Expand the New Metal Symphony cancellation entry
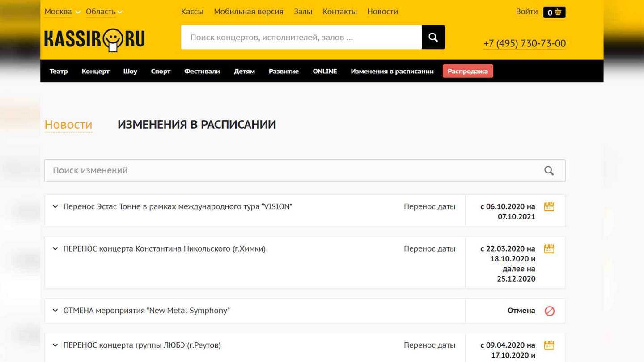The image size is (644, 362). coord(55,311)
